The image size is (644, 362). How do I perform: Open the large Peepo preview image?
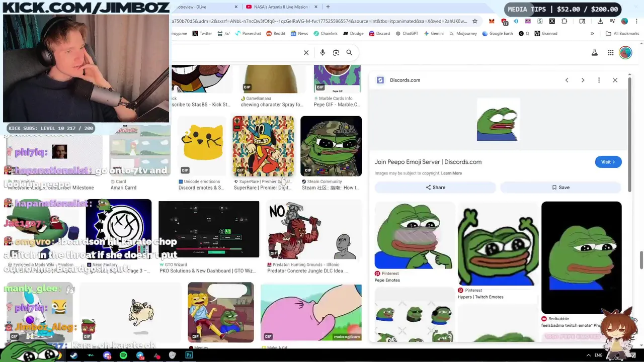(x=498, y=120)
